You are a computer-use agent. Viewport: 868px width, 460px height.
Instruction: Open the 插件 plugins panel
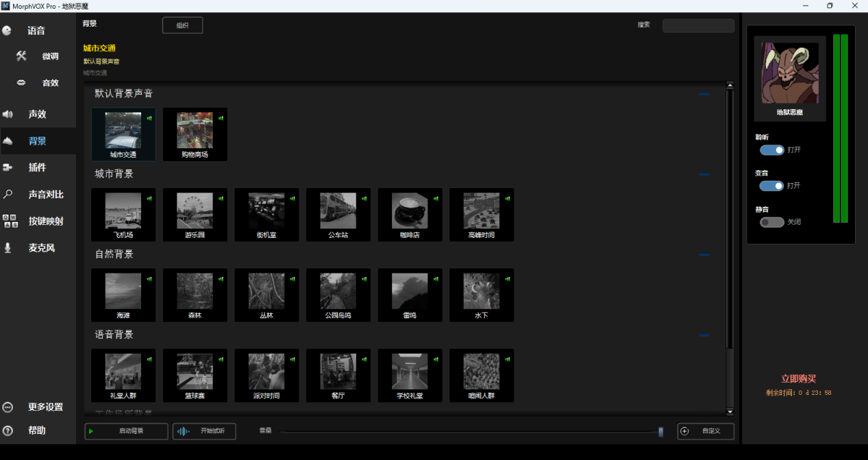coord(38,167)
